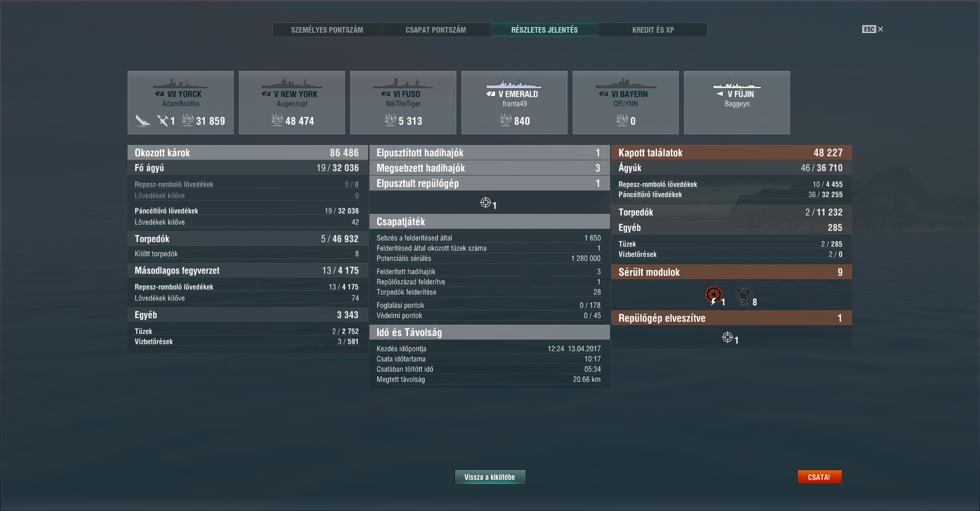Click Tüzek 2 / 2 752 row

(247, 332)
